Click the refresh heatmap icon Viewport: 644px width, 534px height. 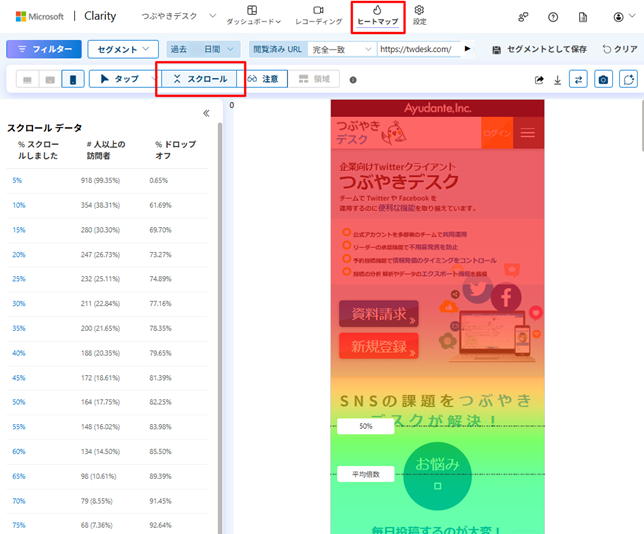pyautogui.click(x=628, y=79)
